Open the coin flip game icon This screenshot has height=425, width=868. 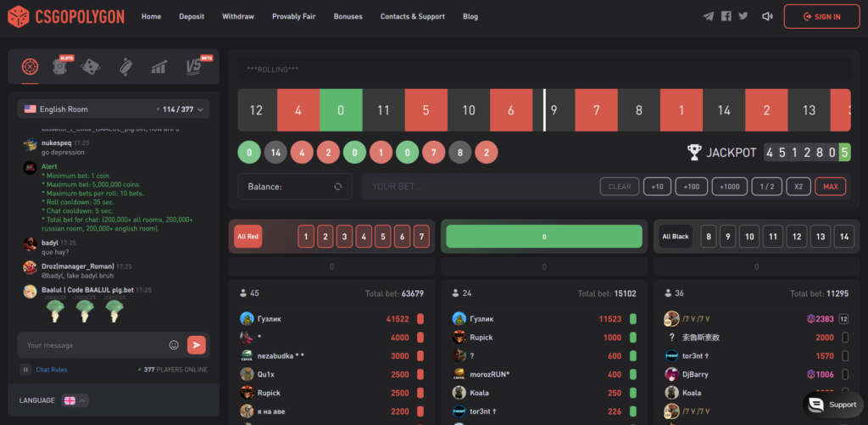125,66
